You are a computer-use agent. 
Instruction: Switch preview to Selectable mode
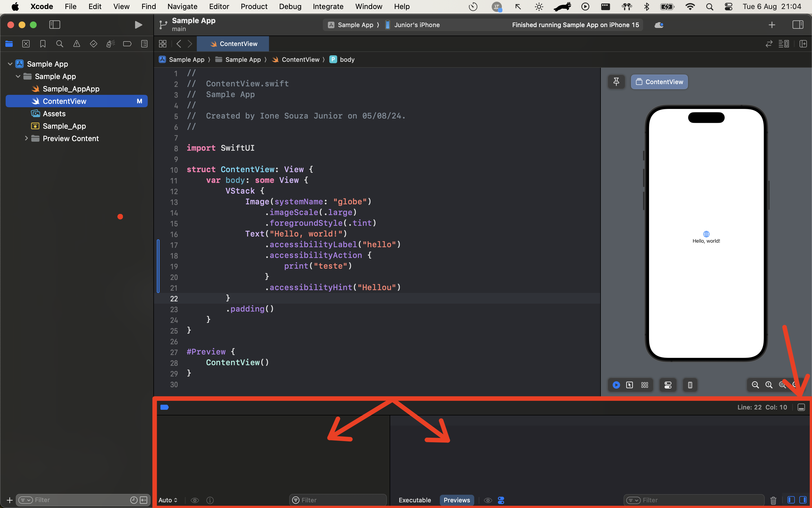click(630, 385)
